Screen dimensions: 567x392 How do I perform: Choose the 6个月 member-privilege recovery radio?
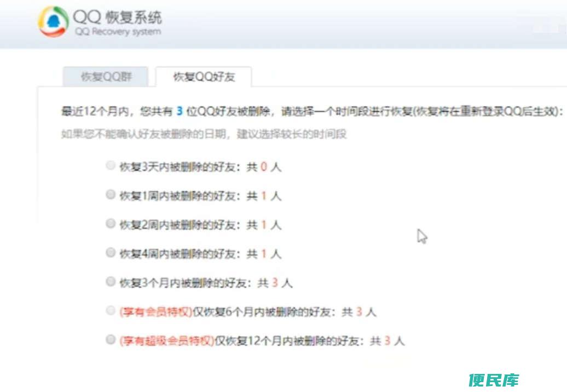pos(111,310)
